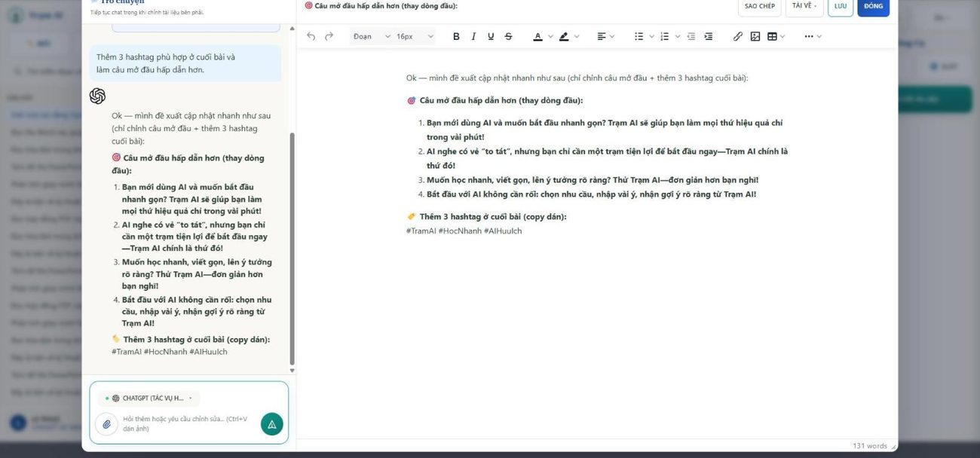980x458 pixels.
Task: Expand numbered list style arrow
Action: click(677, 36)
